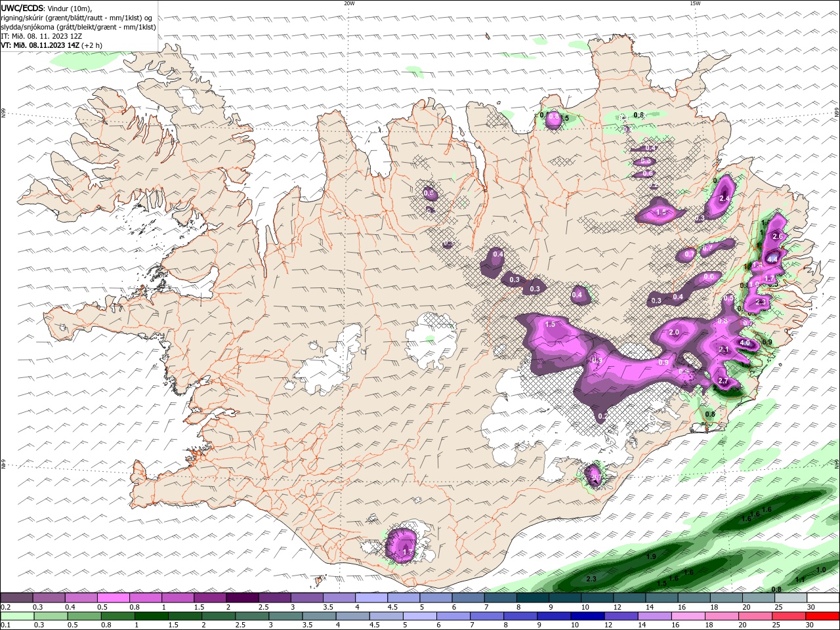
Task: Click the 'UWC/ECDS: Vindur (10m)' title text
Action: coord(47,8)
